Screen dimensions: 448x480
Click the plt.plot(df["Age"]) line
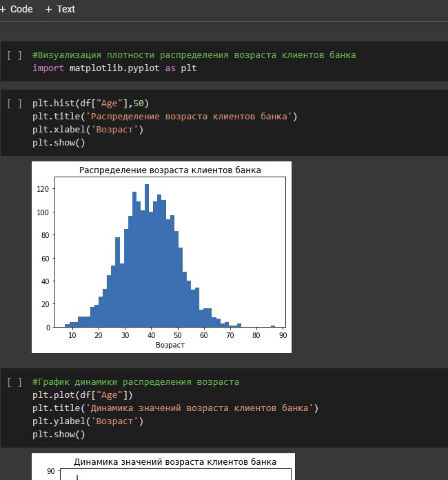click(82, 395)
